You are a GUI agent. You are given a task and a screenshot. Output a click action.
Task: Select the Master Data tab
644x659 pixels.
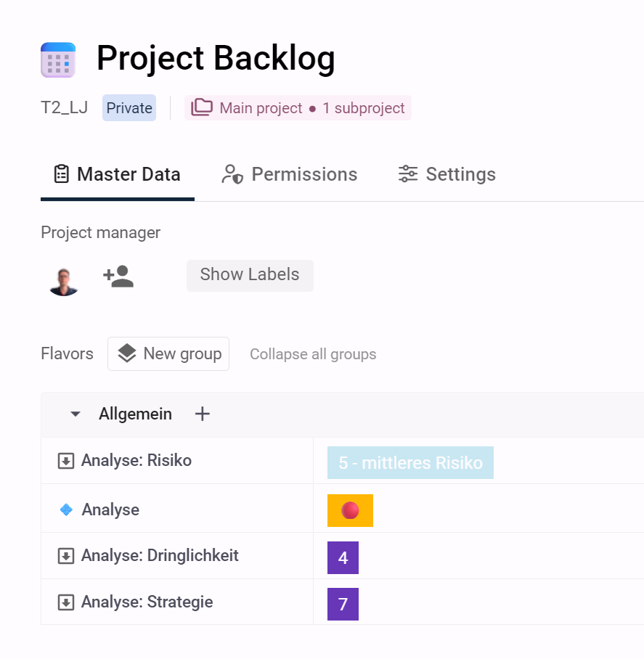118,174
